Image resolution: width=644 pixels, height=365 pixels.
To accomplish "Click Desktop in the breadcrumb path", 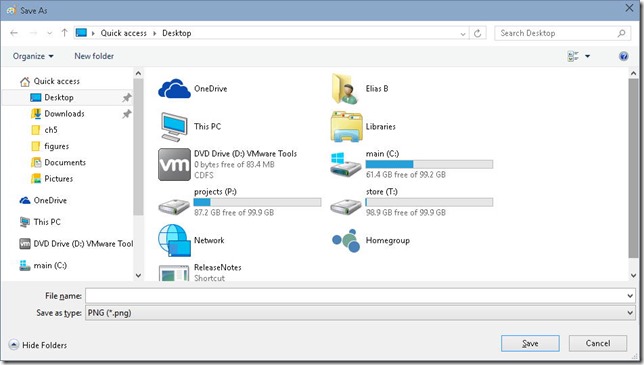I will point(177,33).
